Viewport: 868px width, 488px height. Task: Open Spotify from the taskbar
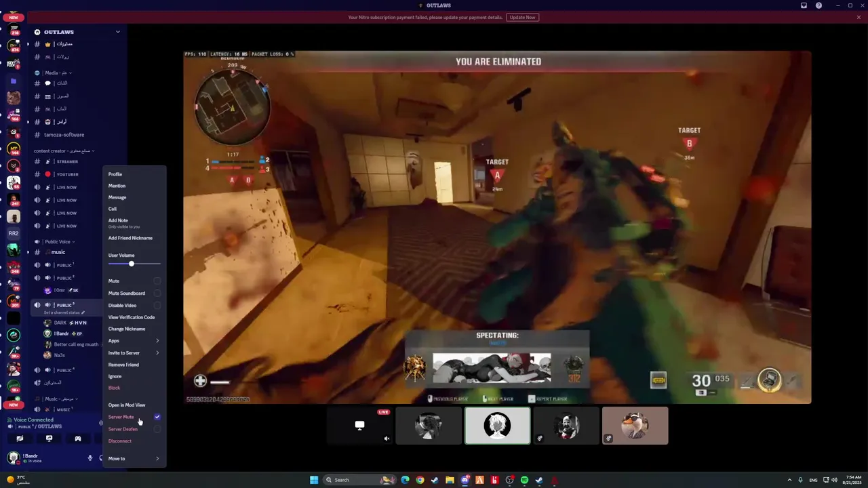(x=524, y=480)
